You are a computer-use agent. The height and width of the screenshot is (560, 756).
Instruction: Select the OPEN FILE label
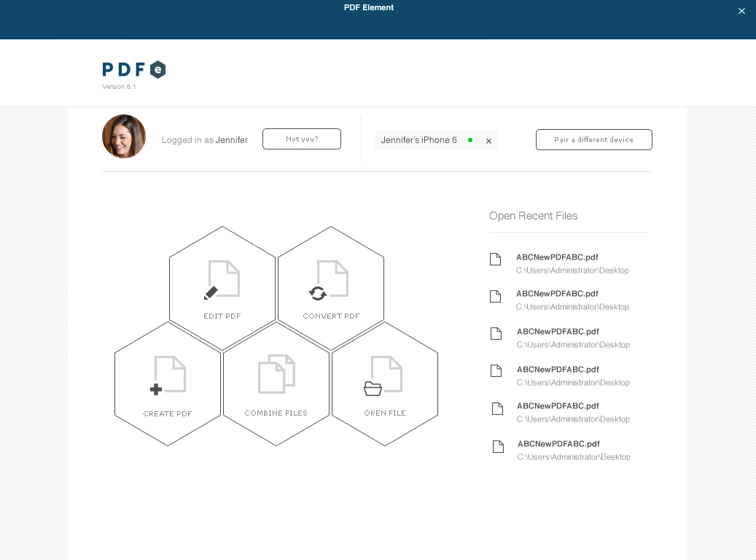tap(385, 413)
